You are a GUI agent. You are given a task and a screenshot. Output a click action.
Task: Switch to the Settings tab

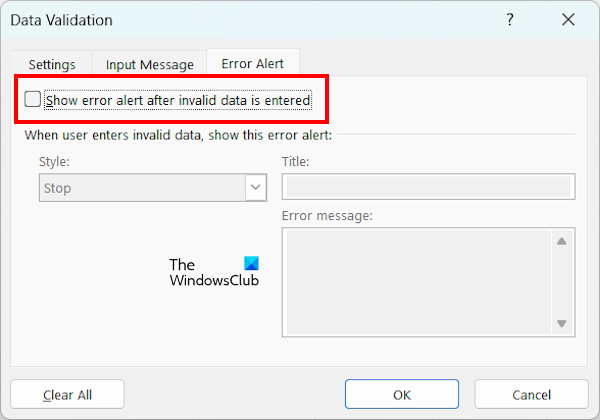pos(51,64)
